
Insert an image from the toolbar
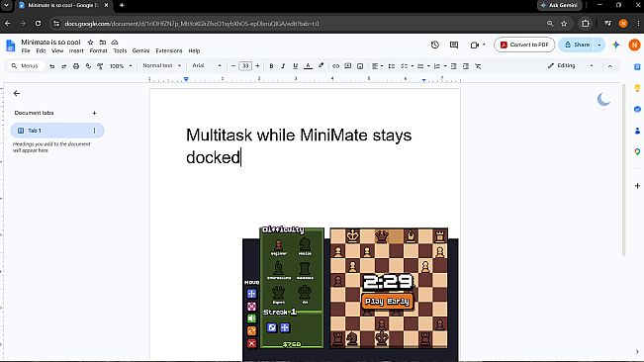(x=360, y=66)
